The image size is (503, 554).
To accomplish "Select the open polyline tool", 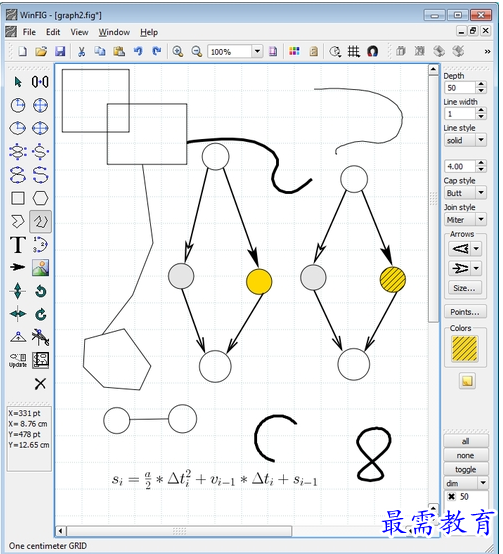I will click(x=18, y=222).
